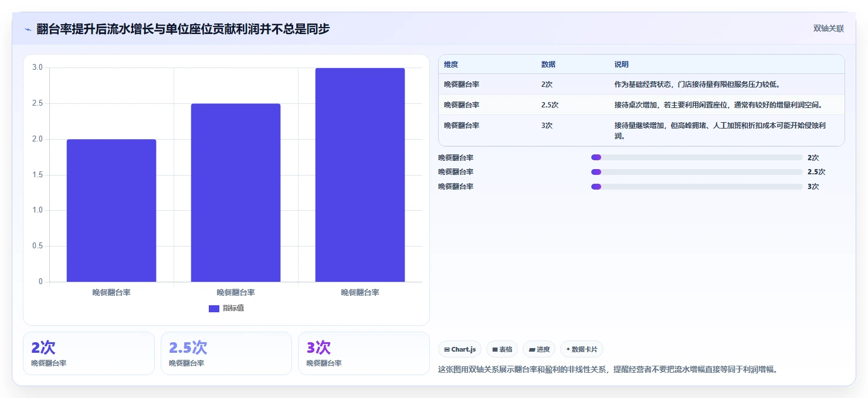Open the 2次 stat card
This screenshot has height=398, width=868.
tap(89, 353)
